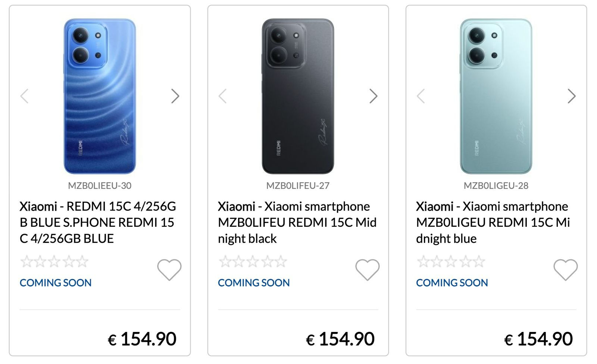Click heart icon on Midnight blue phone
Viewport: 597px width, 364px height.
(565, 270)
